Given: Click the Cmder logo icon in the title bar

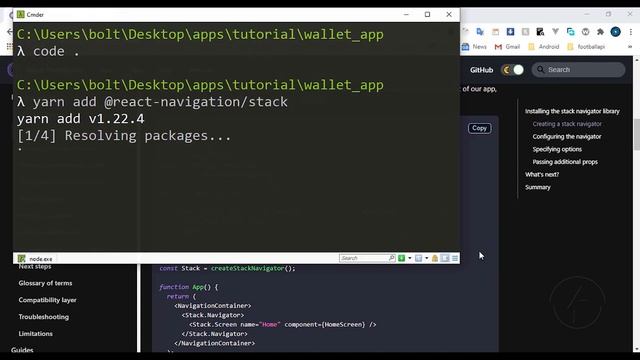Looking at the screenshot, I should [20, 14].
